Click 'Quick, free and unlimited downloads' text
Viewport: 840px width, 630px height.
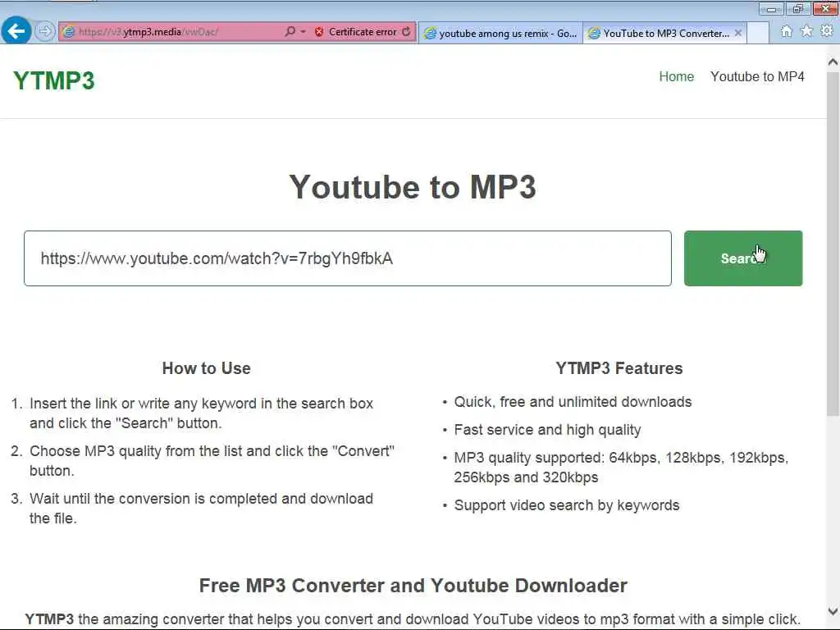coord(573,402)
